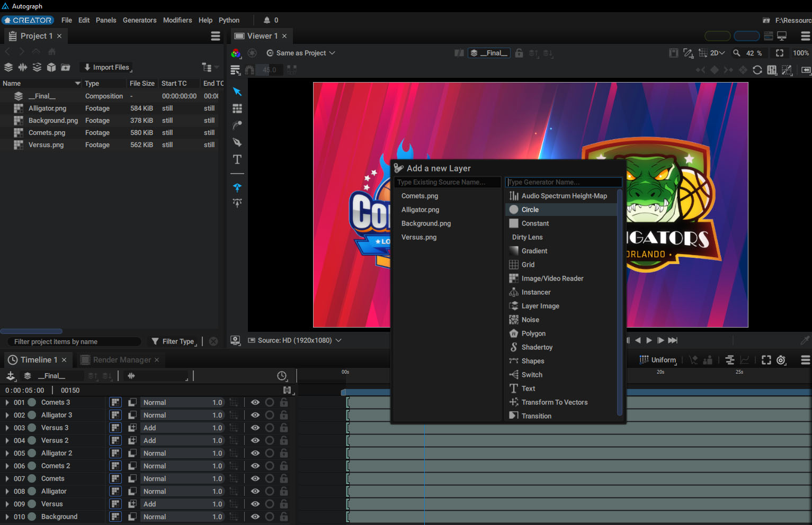812x525 pixels.
Task: Hide the Background layer
Action: point(255,517)
